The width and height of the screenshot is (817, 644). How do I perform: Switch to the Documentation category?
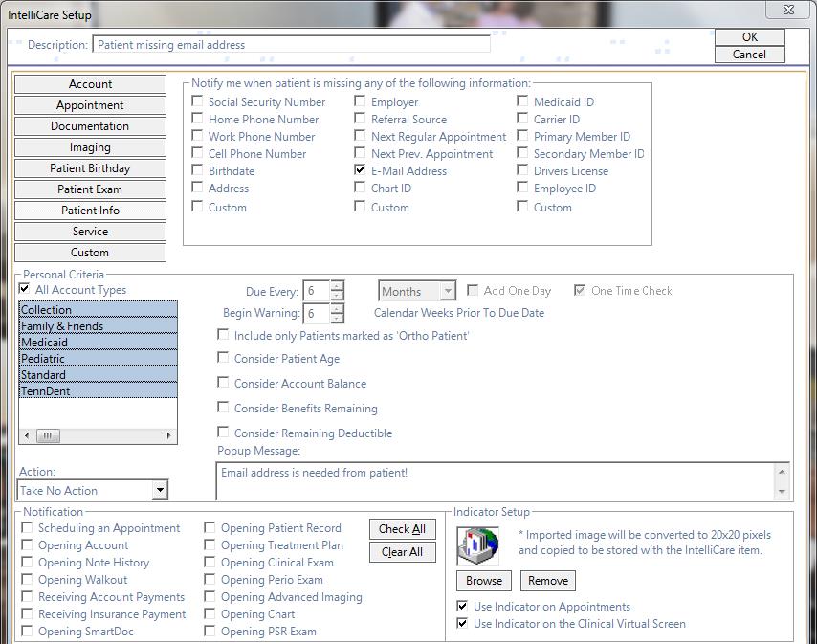(90, 126)
